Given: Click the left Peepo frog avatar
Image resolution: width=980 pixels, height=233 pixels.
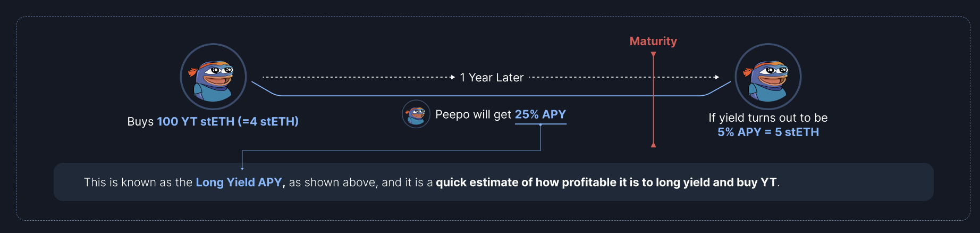Looking at the screenshot, I should pos(213,77).
